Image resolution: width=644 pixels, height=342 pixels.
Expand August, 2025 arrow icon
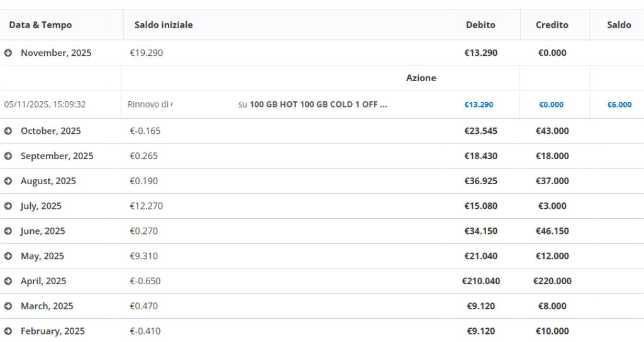8,181
